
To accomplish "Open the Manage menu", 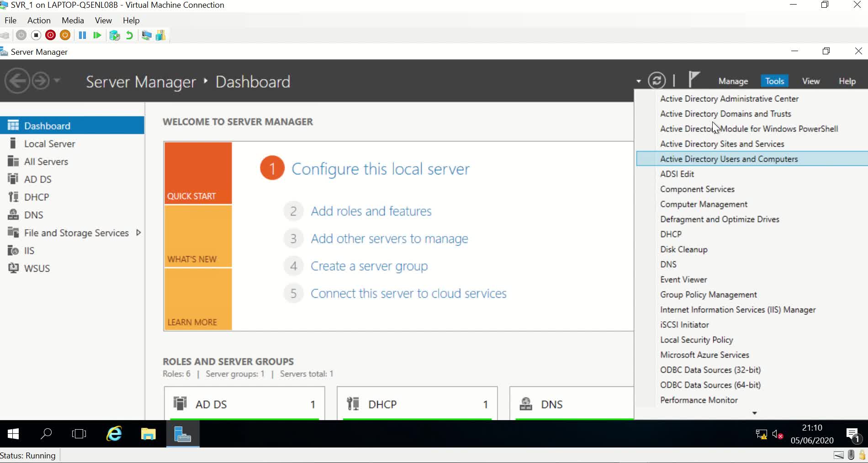I will pos(733,81).
